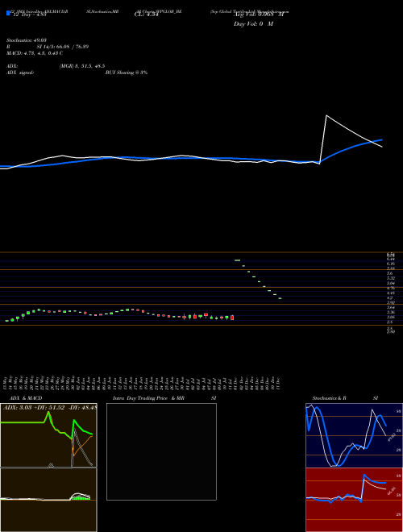
Task: Click the MACD histogram panel with green bars
Action: [48, 500]
